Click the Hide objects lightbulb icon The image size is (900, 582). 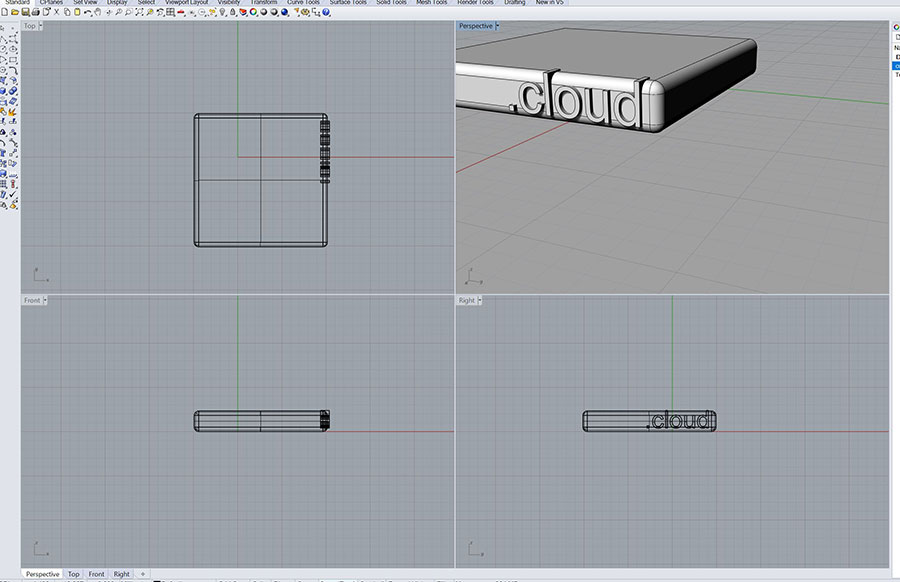[222, 11]
